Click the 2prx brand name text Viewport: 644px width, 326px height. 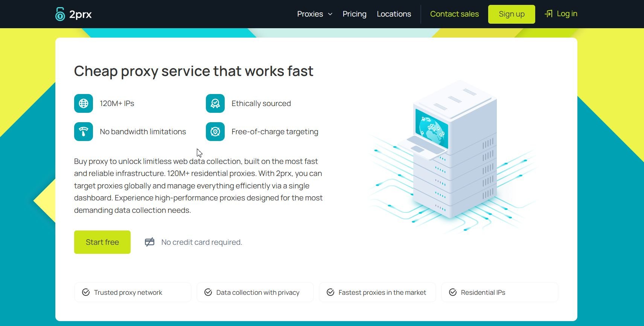pos(81,14)
